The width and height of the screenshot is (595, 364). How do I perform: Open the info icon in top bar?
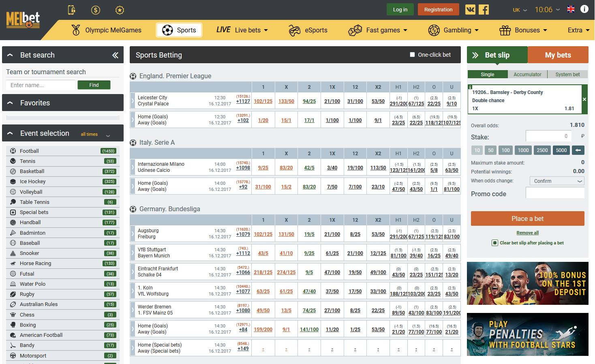click(x=584, y=9)
